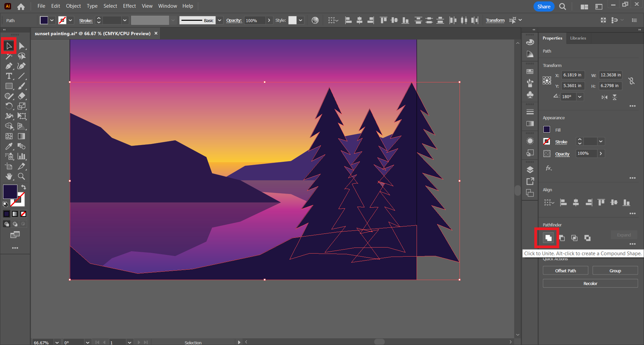
Task: Click the Share button
Action: coord(544,6)
